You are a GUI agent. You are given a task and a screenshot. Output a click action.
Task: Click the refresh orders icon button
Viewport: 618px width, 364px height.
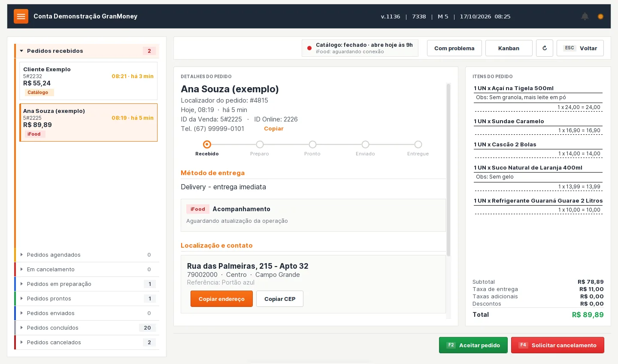coord(545,48)
